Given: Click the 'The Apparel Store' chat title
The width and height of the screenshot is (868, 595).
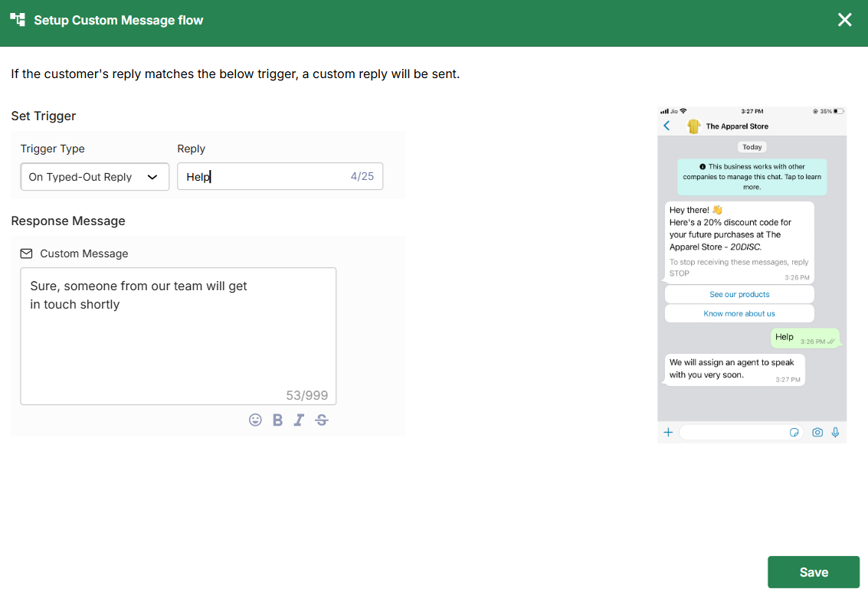Looking at the screenshot, I should (737, 126).
